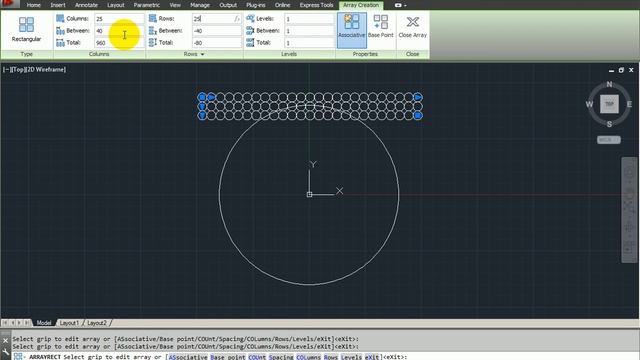Click the E compass direction on ViewCube
The image size is (640, 360).
tap(629, 104)
